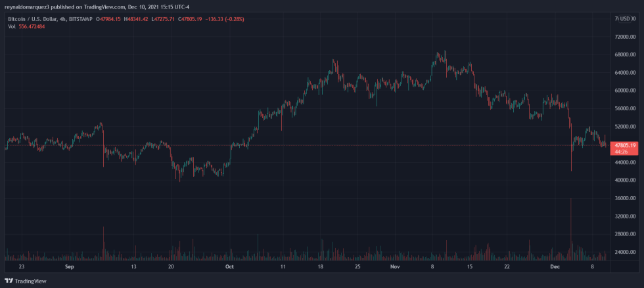The height and width of the screenshot is (288, 644).
Task: Click the USD currency label on price axis
Action: tap(626, 19)
